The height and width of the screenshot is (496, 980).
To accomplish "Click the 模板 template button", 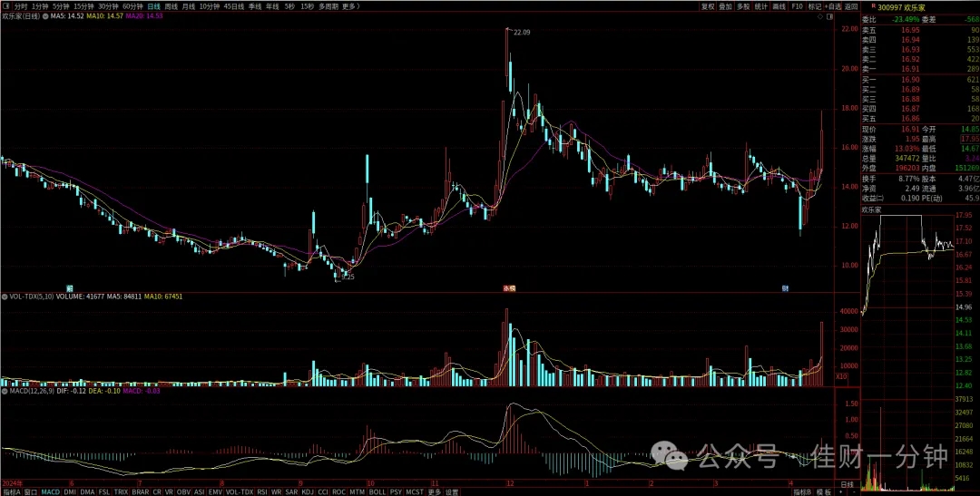I will 824,491.
